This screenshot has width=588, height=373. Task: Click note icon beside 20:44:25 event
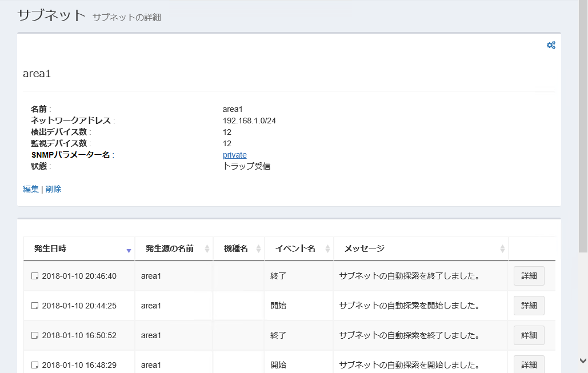(x=35, y=306)
